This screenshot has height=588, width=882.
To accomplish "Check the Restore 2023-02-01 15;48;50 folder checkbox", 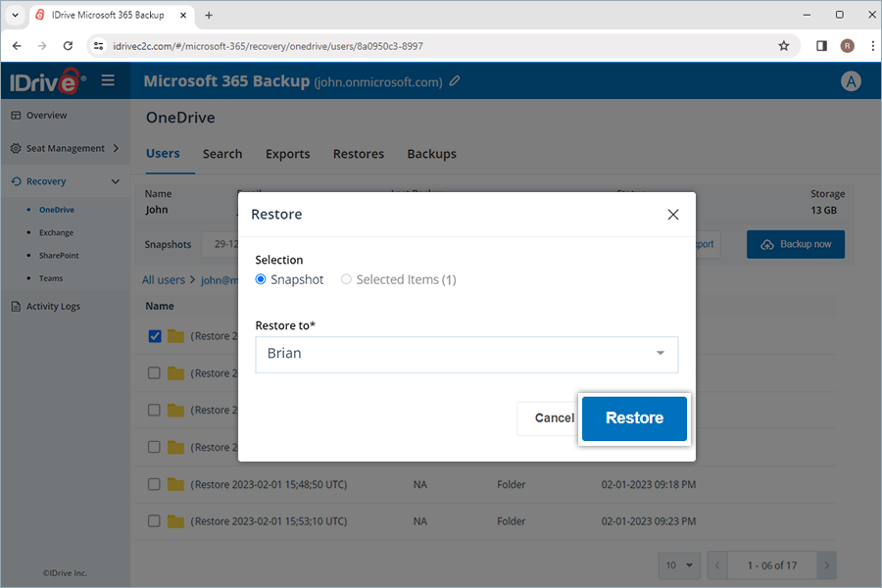I will (154, 484).
